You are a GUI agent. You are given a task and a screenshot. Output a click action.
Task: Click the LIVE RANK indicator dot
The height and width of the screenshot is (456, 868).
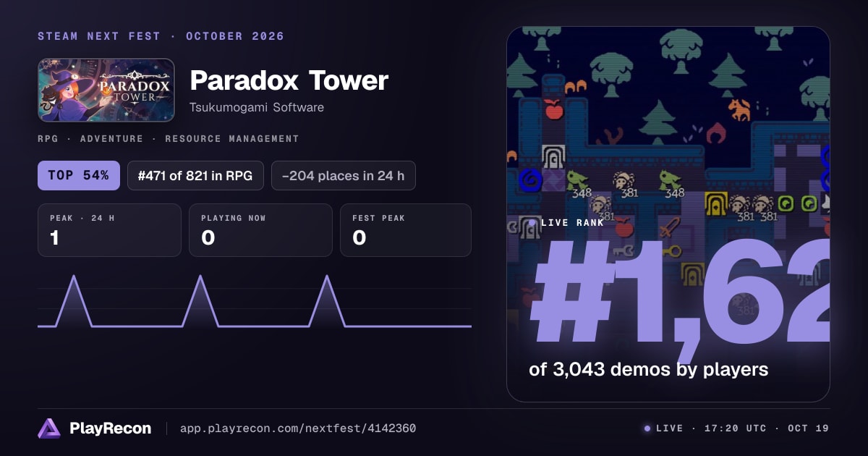pyautogui.click(x=532, y=223)
